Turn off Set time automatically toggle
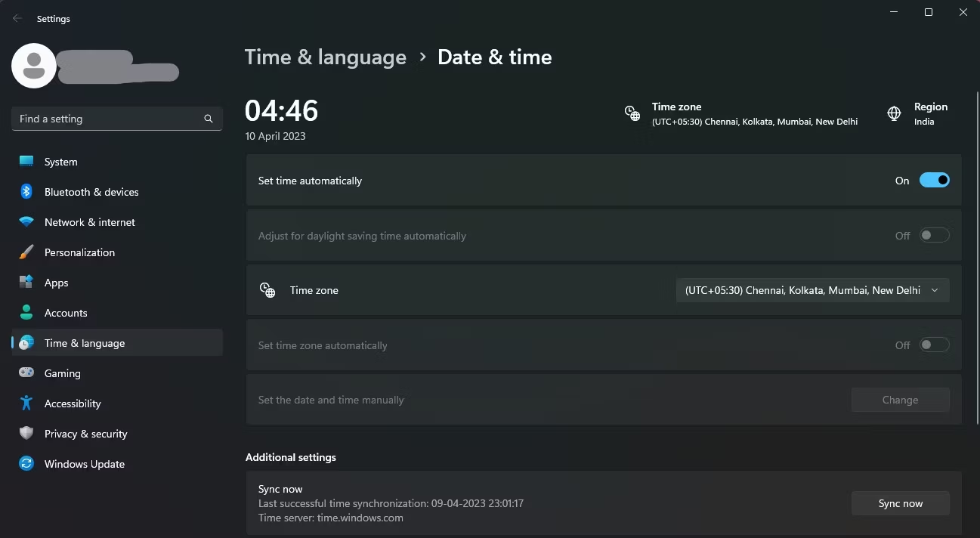The width and height of the screenshot is (980, 538). (935, 181)
